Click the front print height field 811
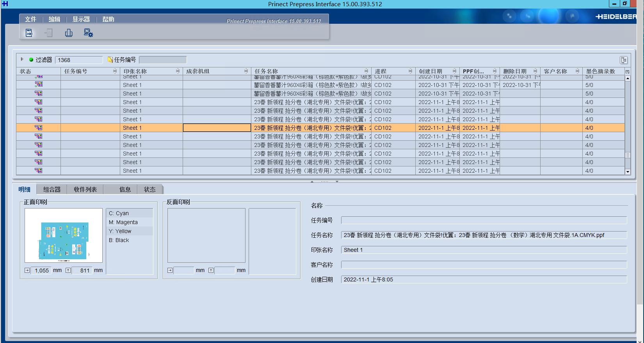The height and width of the screenshot is (343, 644). tap(82, 270)
